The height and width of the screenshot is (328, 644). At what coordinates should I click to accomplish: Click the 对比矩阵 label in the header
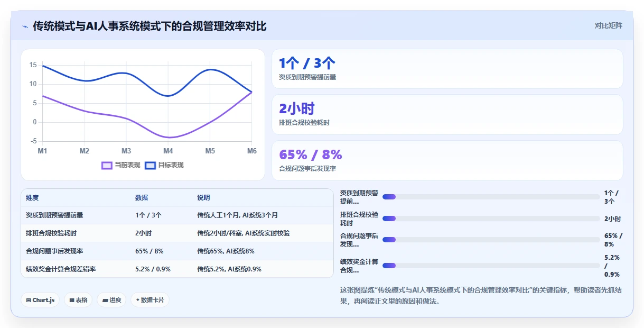tap(609, 25)
